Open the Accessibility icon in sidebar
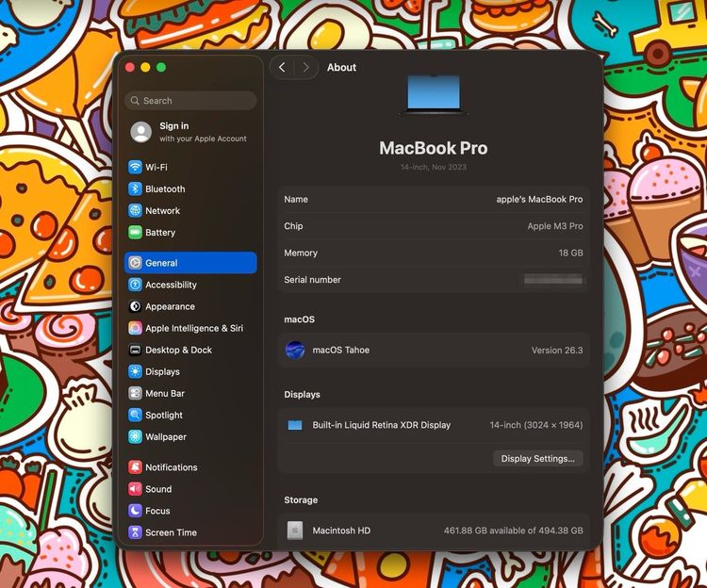Viewport: 707px width, 588px height. coord(135,285)
